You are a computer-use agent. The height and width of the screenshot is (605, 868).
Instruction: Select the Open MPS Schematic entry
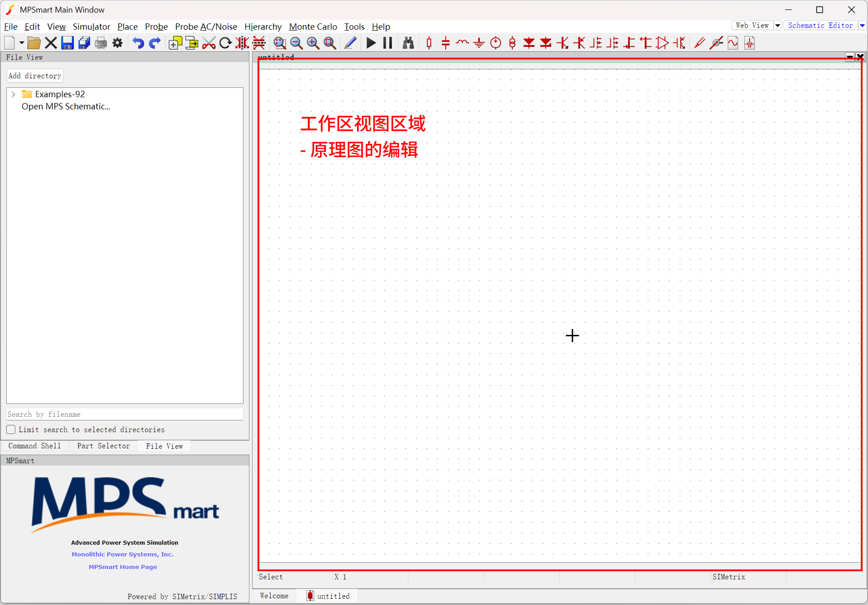click(x=66, y=107)
